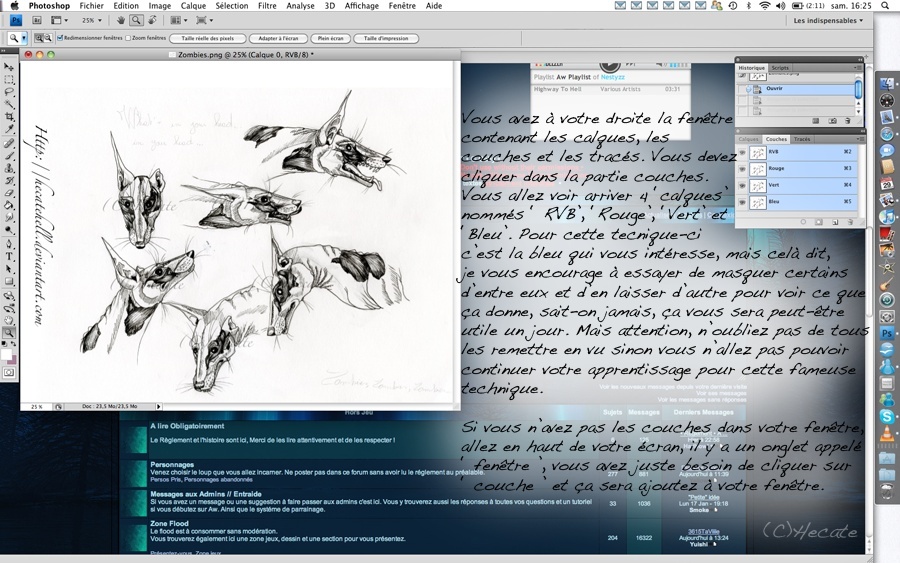900x563 pixels.
Task: Open the Couches panel options menu
Action: (860, 139)
